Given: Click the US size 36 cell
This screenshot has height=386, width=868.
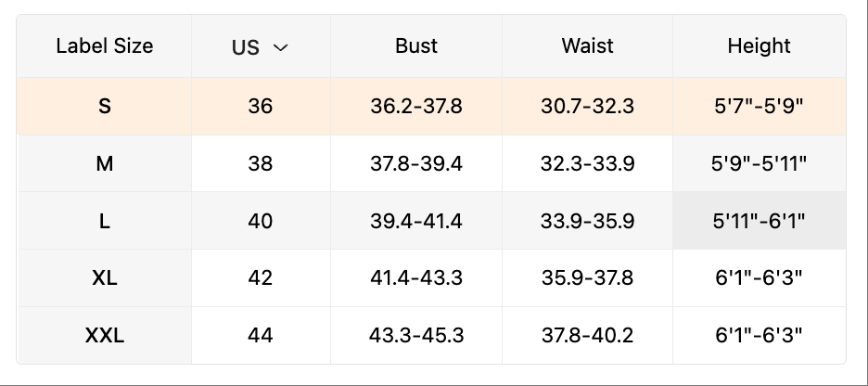Looking at the screenshot, I should pyautogui.click(x=261, y=106).
